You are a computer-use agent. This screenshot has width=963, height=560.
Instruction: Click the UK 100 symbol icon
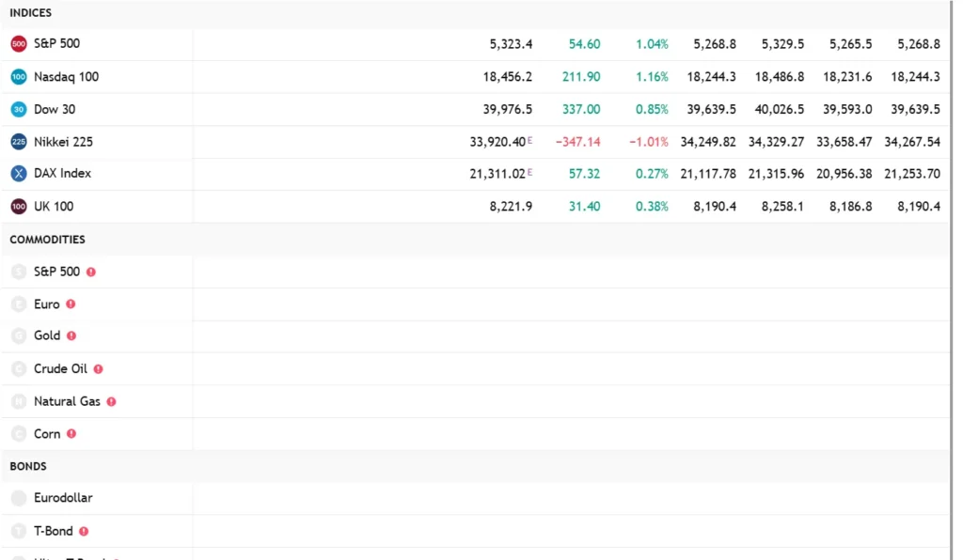pyautogui.click(x=17, y=206)
